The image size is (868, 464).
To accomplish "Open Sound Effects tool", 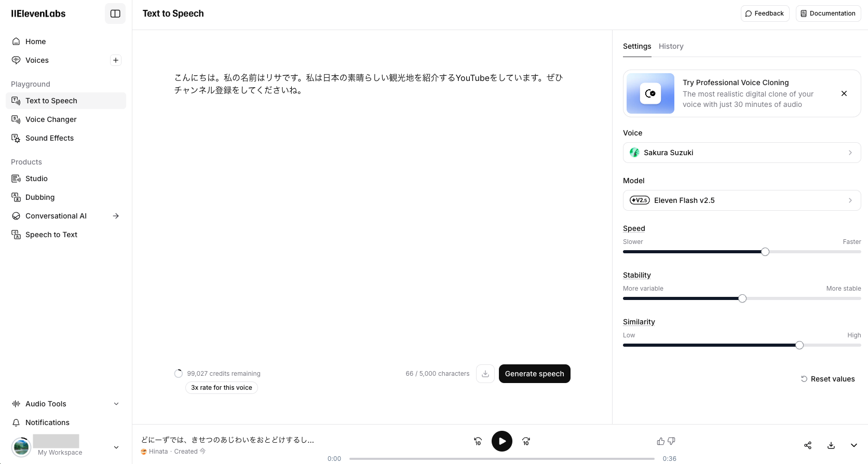I will coord(66,138).
